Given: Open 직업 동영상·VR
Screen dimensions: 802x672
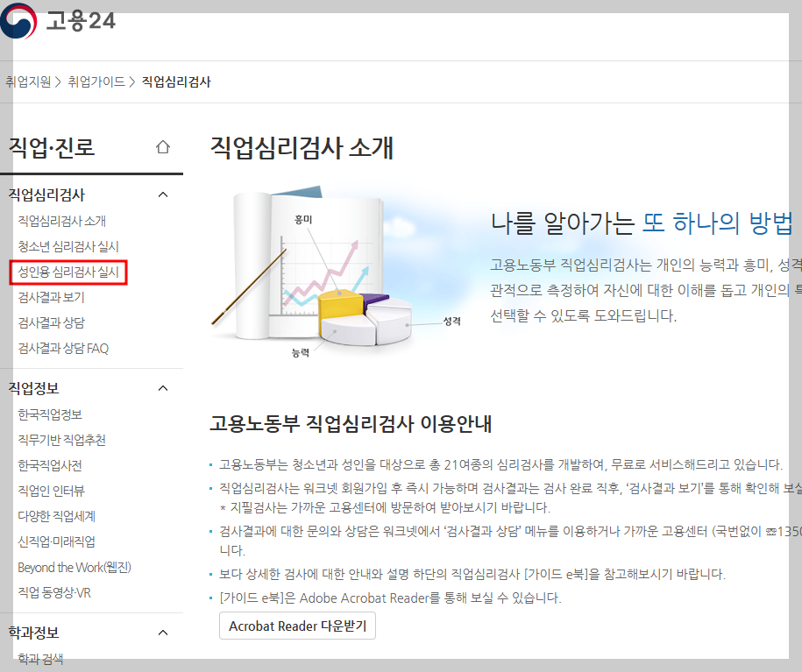Looking at the screenshot, I should pyautogui.click(x=53, y=591).
